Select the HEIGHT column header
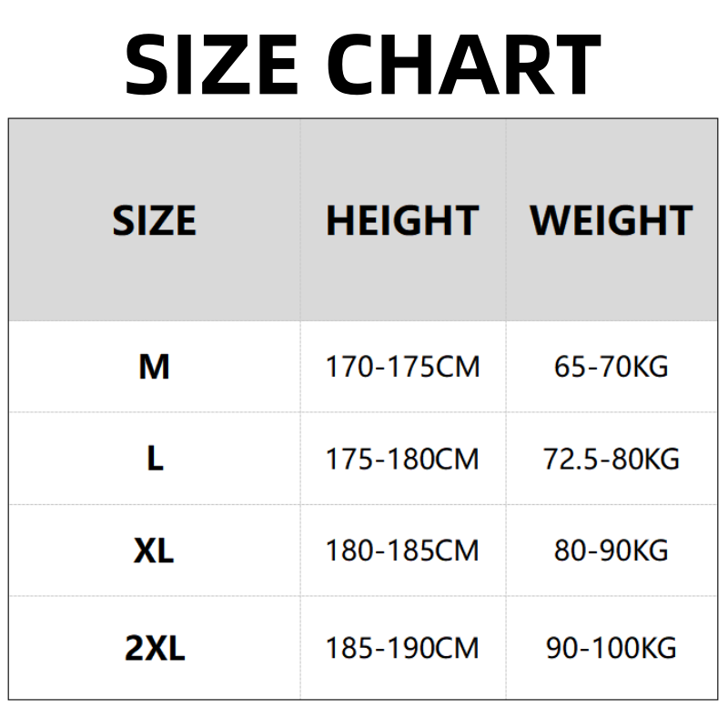Screen dimensions: 728x728 pyautogui.click(x=402, y=221)
